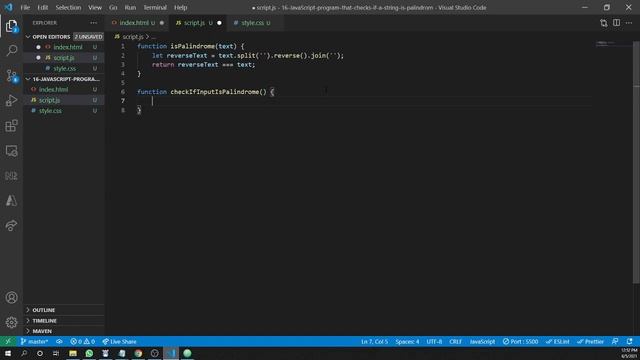The width and height of the screenshot is (640, 360).
Task: Open the Edit menu
Action: (x=42, y=7)
